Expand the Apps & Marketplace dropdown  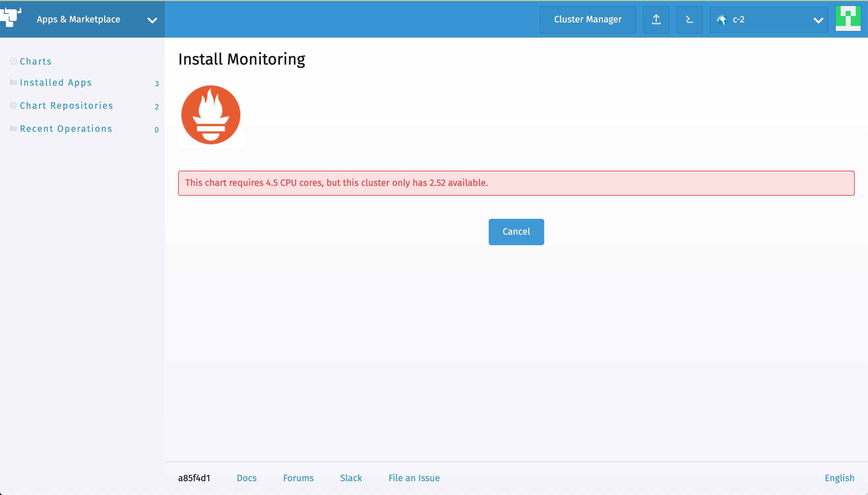(152, 20)
